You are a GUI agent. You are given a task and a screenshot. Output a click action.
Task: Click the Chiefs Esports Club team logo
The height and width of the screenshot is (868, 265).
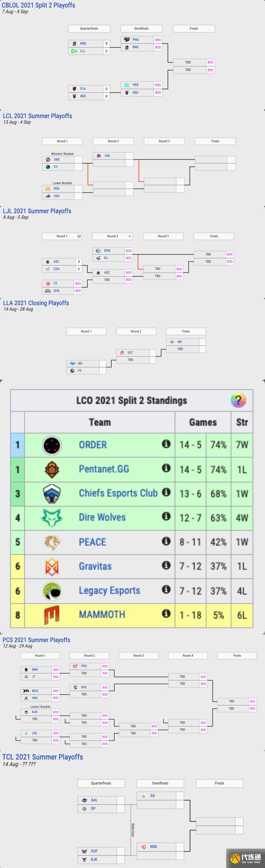52,494
